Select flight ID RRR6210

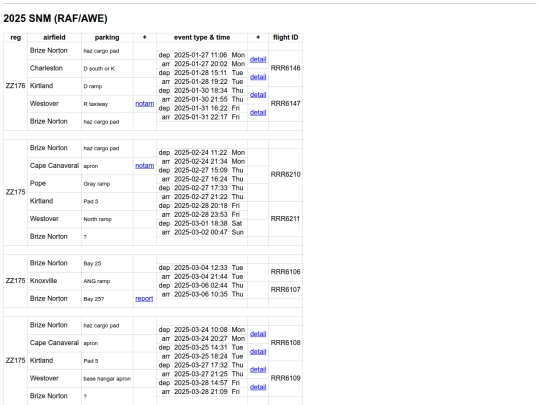(x=285, y=174)
